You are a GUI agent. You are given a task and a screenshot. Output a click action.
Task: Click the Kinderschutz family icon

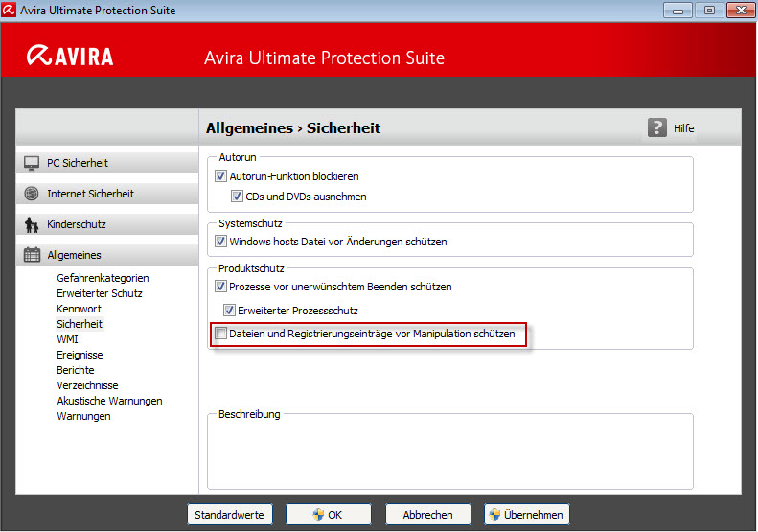point(32,224)
